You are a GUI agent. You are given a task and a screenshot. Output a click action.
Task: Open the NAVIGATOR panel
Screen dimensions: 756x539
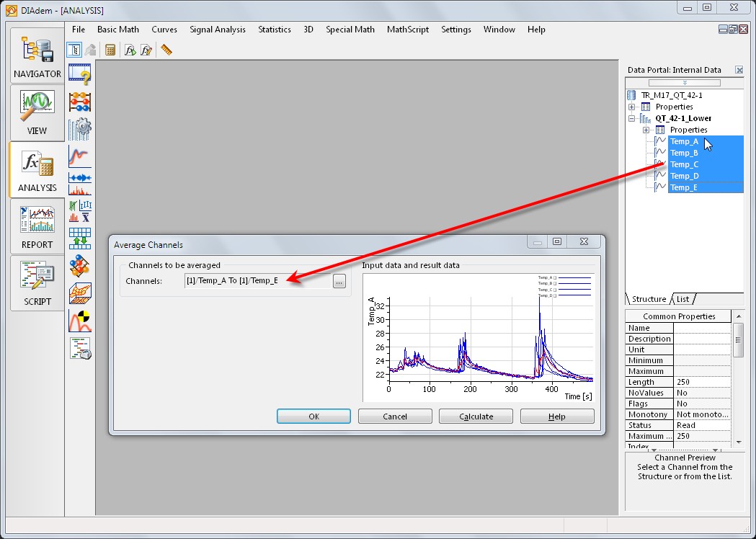(36, 55)
